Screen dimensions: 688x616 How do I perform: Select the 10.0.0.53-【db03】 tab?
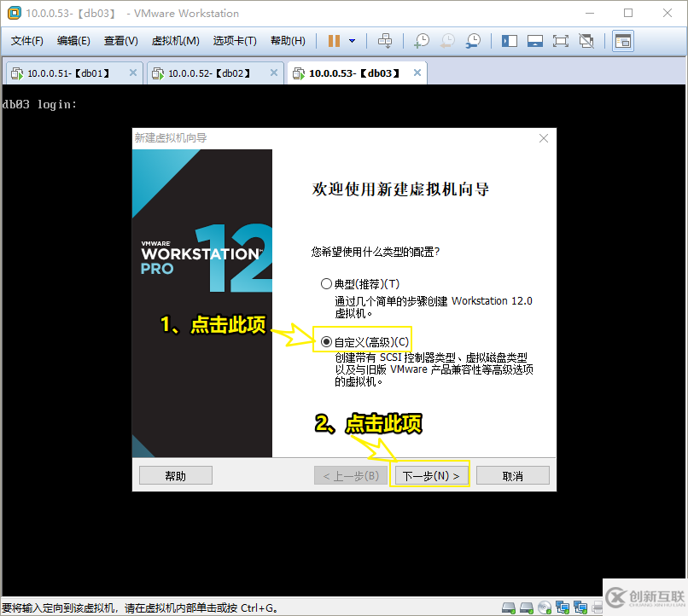[356, 73]
